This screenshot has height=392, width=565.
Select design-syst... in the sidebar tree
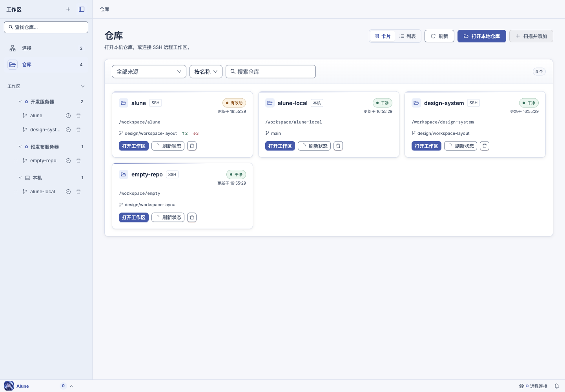coord(45,130)
